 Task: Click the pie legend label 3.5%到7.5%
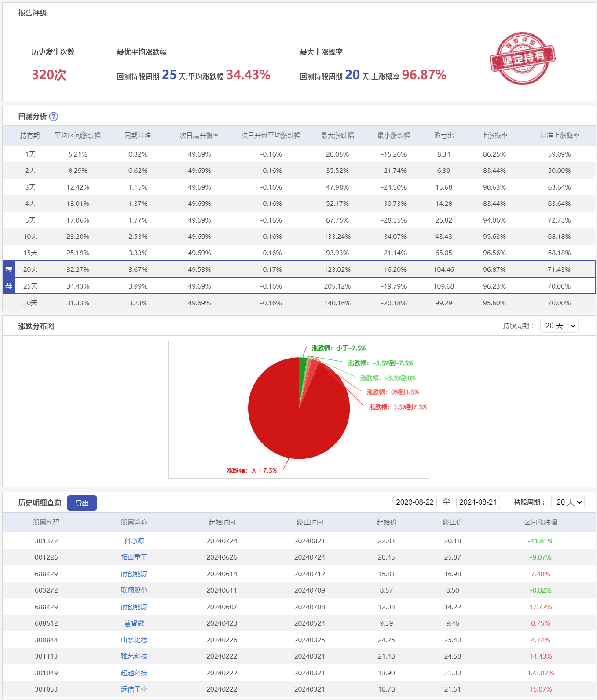(x=398, y=407)
